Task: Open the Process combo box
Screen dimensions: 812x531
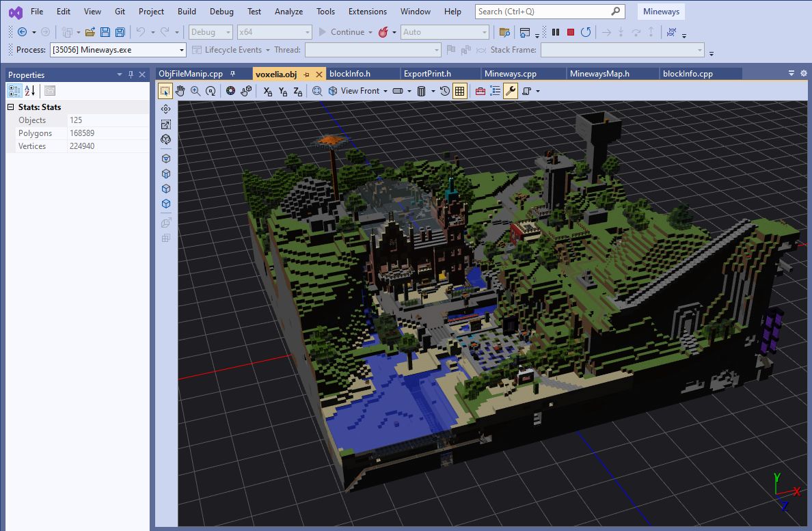Action: click(x=118, y=50)
